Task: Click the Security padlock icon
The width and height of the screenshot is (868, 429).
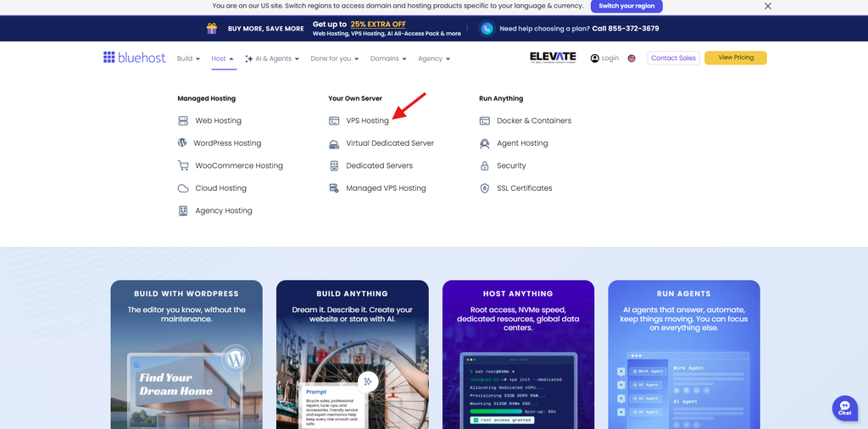Action: point(485,165)
